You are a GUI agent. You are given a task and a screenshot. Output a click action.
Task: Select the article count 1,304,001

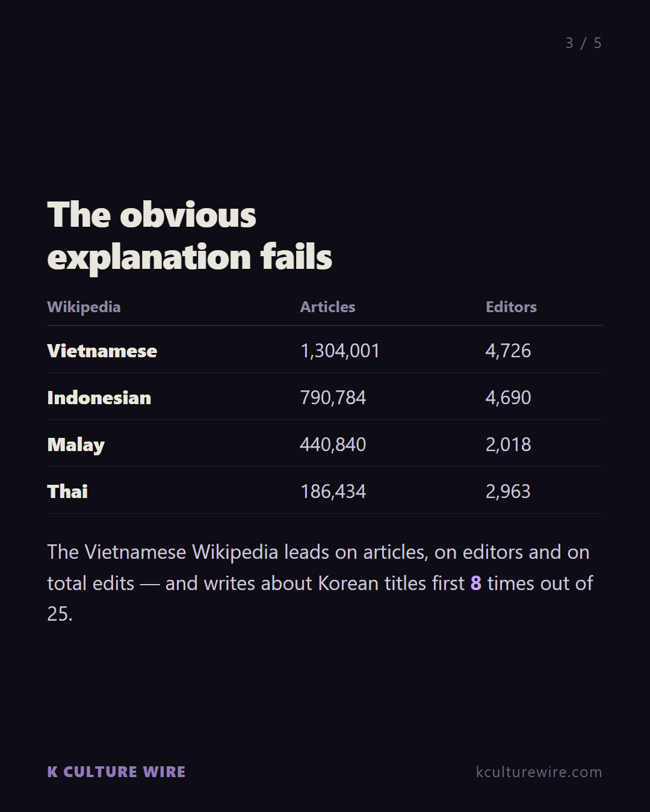click(340, 351)
